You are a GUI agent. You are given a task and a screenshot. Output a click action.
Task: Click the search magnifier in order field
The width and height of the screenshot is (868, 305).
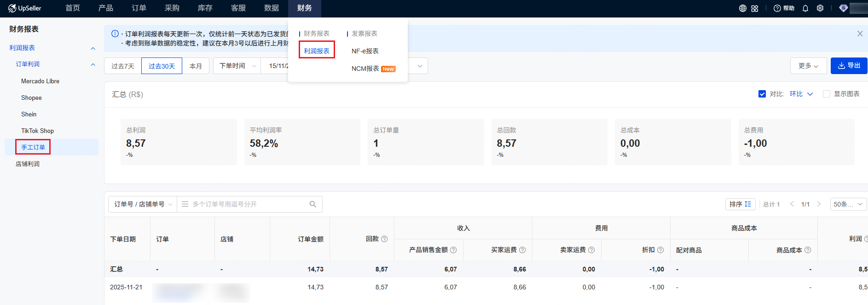click(x=313, y=204)
